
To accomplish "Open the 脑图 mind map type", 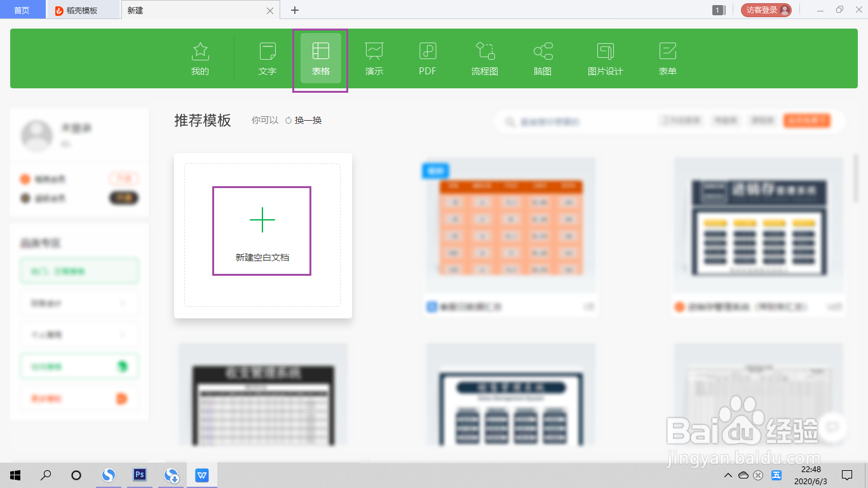I will click(x=543, y=59).
